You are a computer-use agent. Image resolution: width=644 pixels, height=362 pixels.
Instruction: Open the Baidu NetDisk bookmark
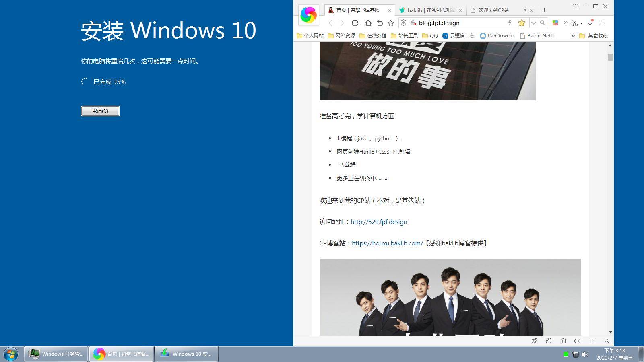(x=537, y=36)
